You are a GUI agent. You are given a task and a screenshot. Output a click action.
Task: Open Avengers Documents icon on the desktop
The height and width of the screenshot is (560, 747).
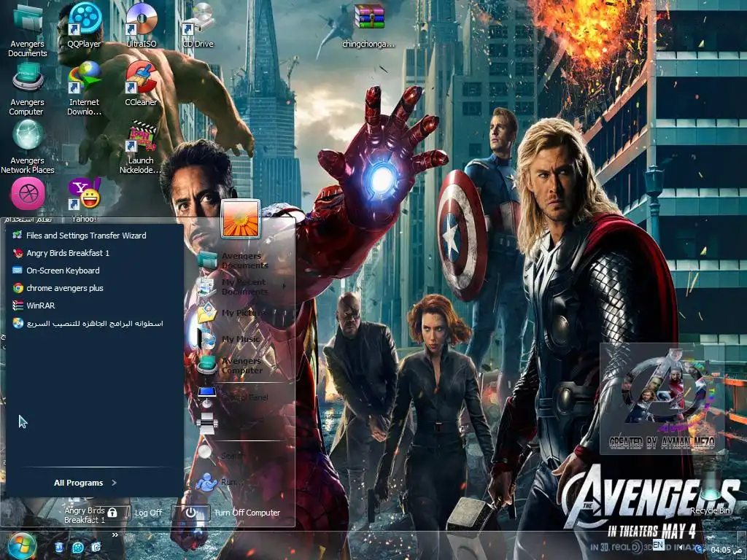tap(28, 30)
